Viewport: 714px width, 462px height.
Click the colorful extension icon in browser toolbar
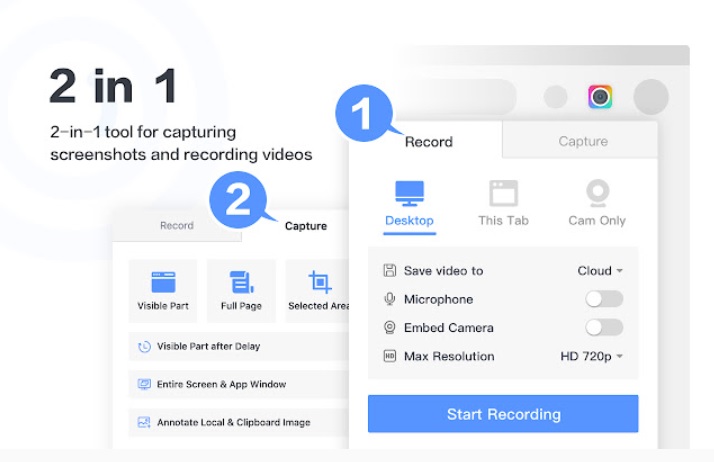(x=600, y=97)
